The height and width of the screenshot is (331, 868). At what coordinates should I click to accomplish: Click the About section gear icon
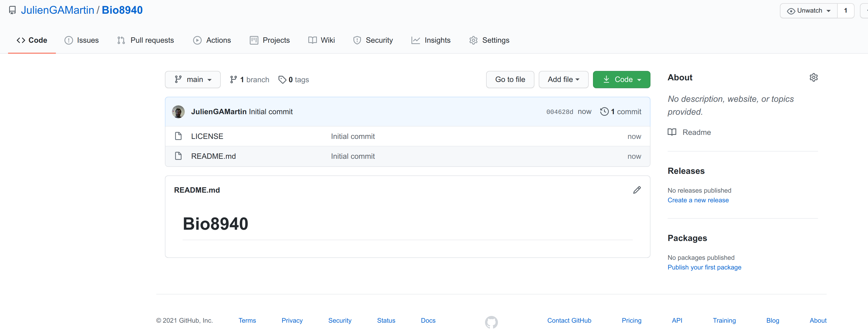[x=813, y=78]
